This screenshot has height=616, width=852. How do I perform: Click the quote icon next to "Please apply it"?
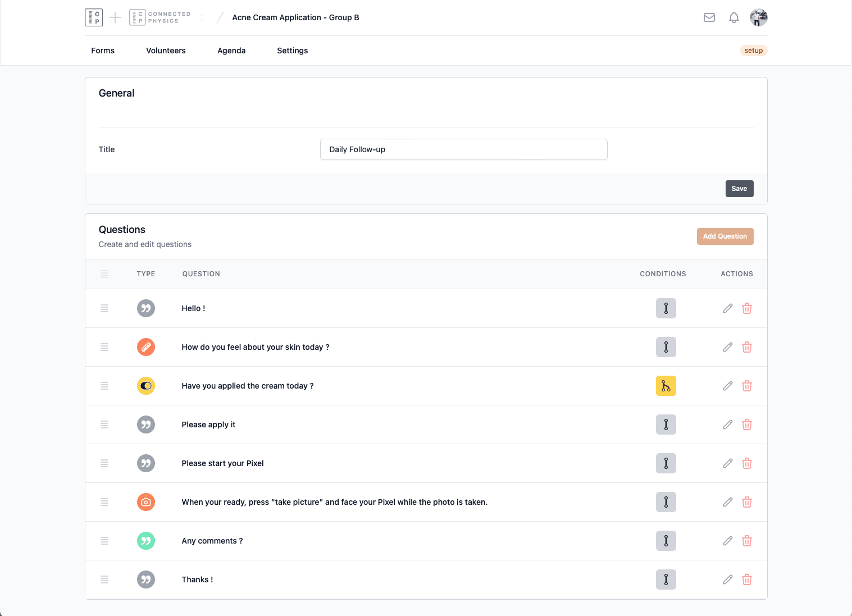click(145, 425)
